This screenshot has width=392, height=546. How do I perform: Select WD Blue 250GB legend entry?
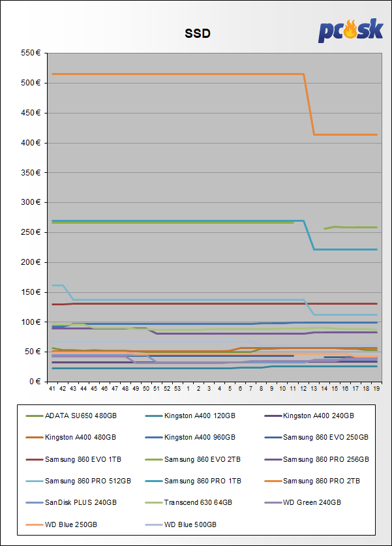coord(61,524)
